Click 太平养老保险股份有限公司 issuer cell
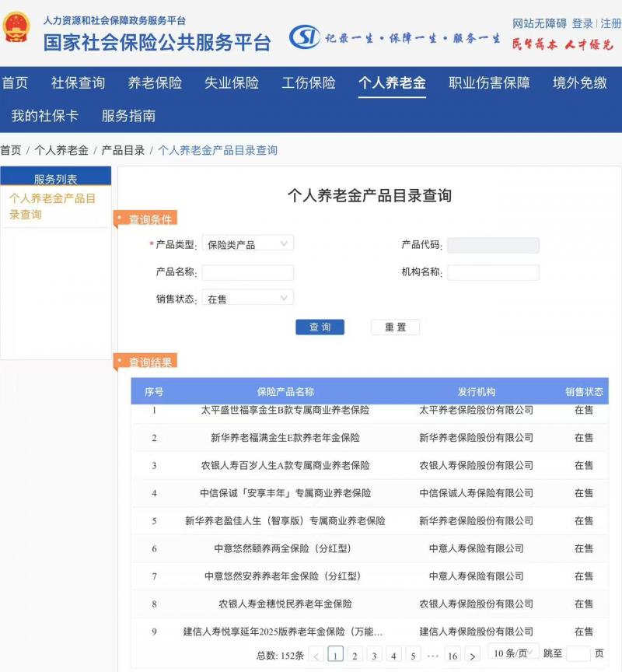The width and height of the screenshot is (622, 672). [477, 410]
